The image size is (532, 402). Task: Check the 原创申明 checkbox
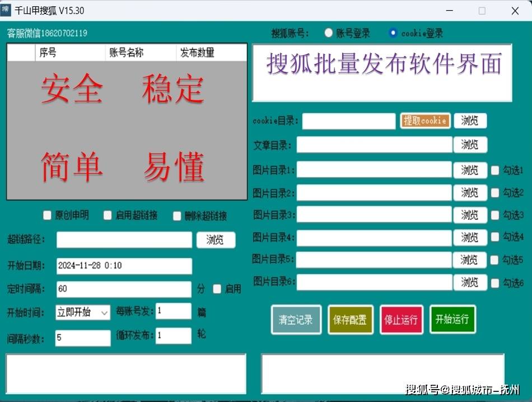pyautogui.click(x=47, y=215)
